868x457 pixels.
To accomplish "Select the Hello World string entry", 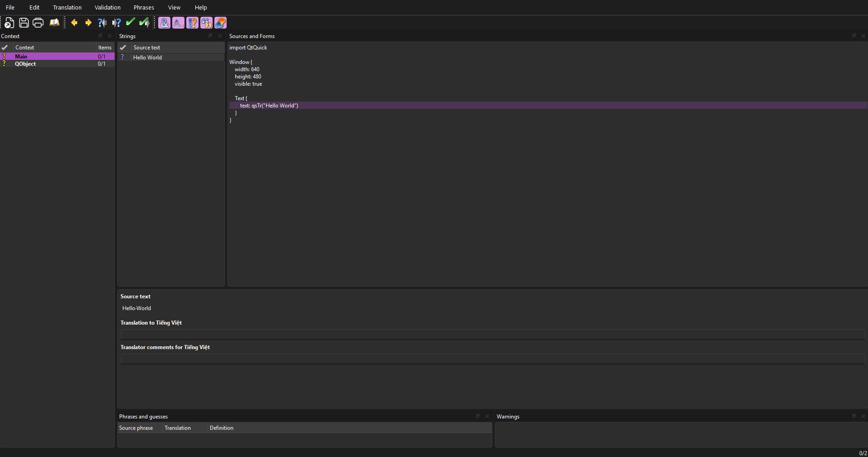I will coord(147,58).
